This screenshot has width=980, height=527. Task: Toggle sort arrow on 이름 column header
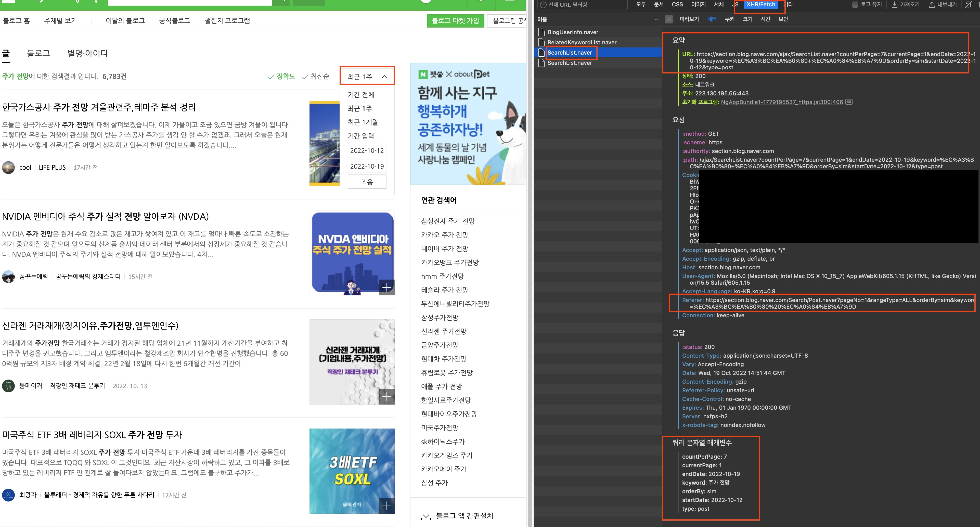(656, 19)
